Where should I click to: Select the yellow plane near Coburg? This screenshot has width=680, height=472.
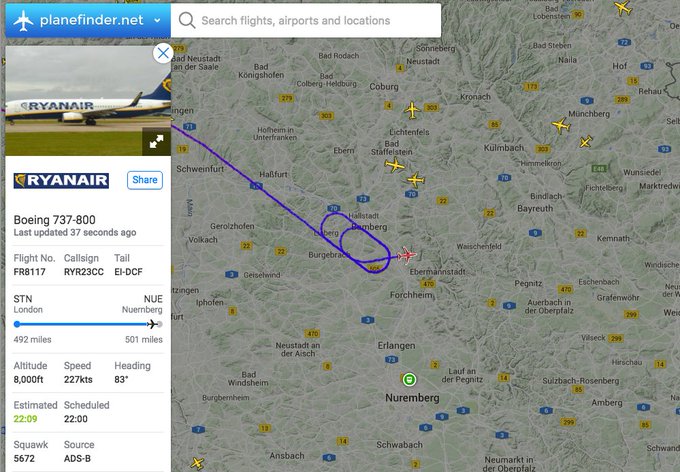[x=412, y=110]
